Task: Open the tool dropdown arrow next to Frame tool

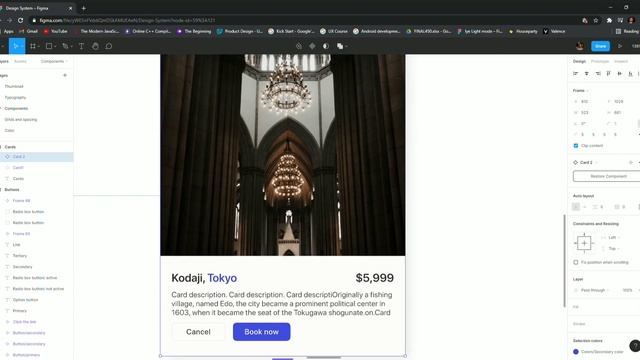Action: pos(38,47)
